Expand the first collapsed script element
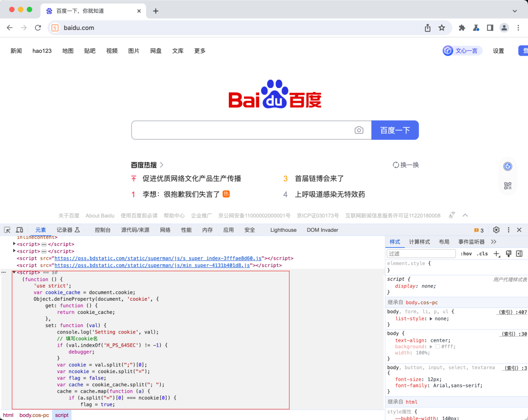This screenshot has width=528, height=420. 14,243
